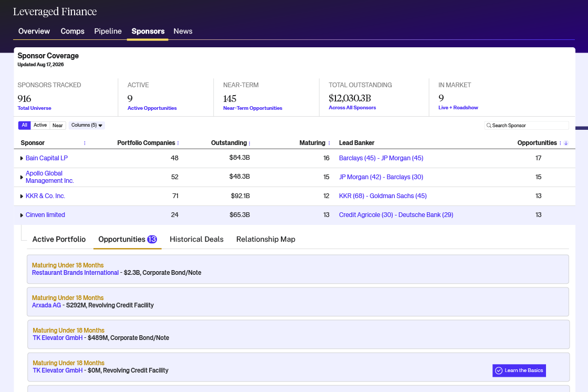Open the Restaurant Brands International link
The width and height of the screenshot is (588, 392).
click(75, 273)
